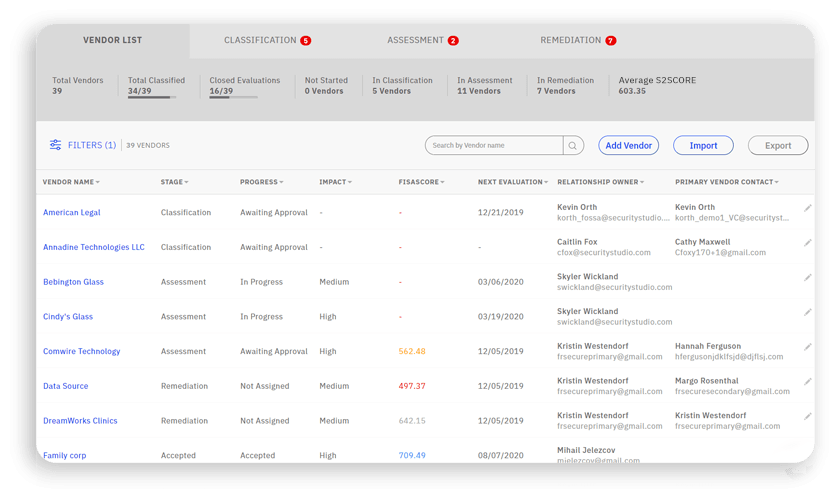Click In Classification 5 Vendors stat
This screenshot has height=499, width=839.
(x=402, y=86)
